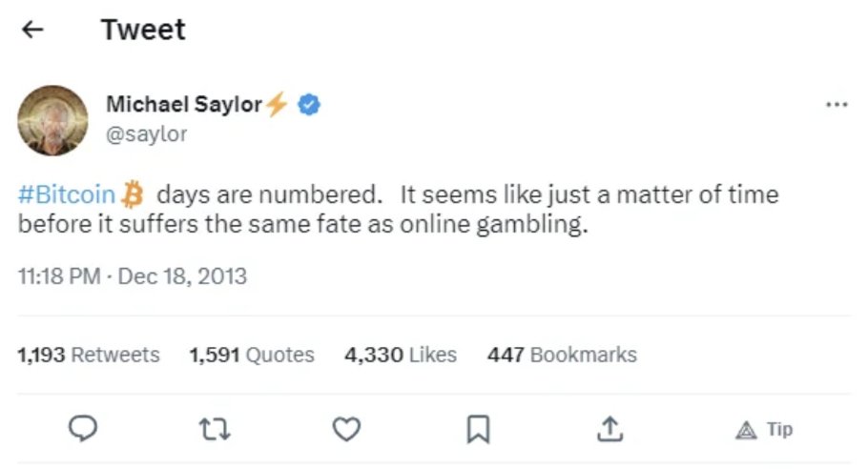Click the Dec 18, 2013 timestamp

(182, 276)
